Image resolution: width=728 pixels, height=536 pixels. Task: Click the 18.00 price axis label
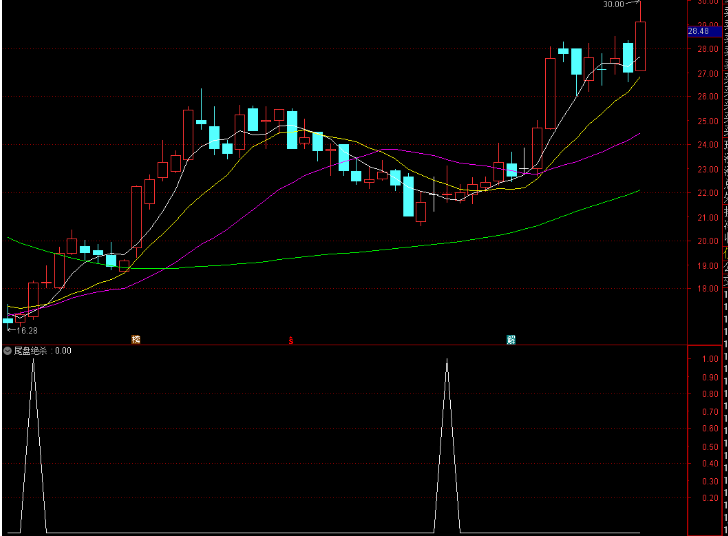(708, 288)
